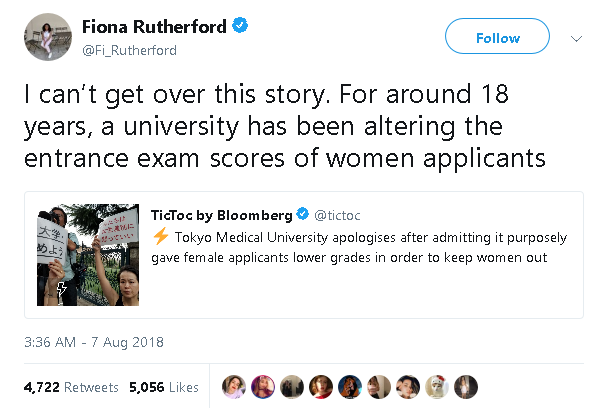Open the white cat liker avatar

click(x=436, y=387)
